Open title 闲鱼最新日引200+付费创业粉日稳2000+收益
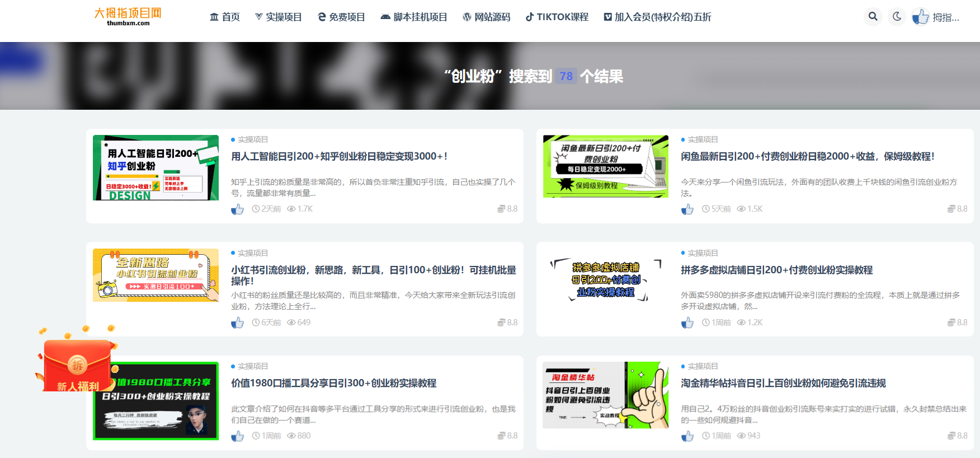Image resolution: width=980 pixels, height=458 pixels. 808,157
